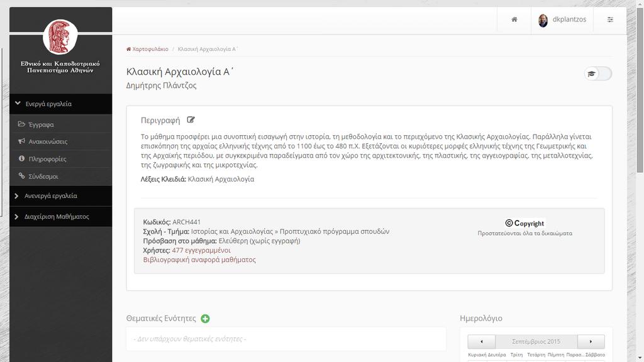Screen dimensions: 644x362
Task: Click the home icon in top bar
Action: point(514,19)
